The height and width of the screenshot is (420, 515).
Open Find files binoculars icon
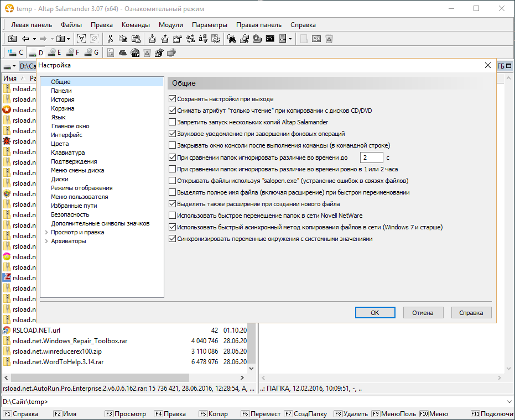click(x=232, y=39)
